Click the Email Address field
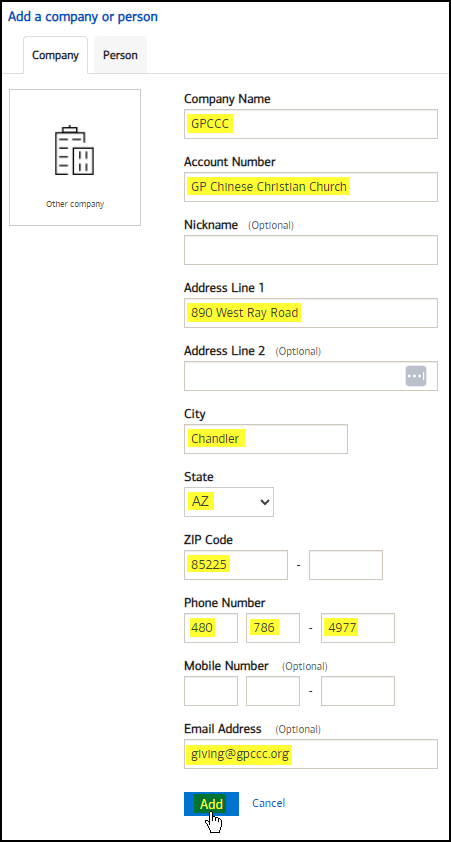 [x=311, y=754]
